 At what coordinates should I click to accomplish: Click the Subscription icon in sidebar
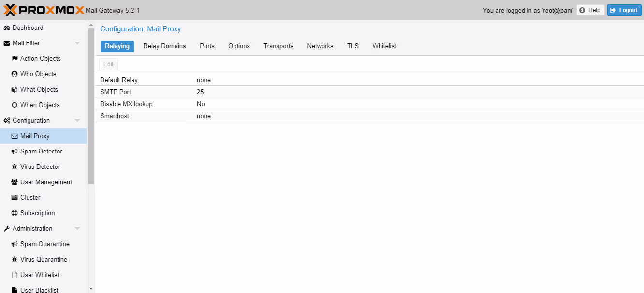14,213
